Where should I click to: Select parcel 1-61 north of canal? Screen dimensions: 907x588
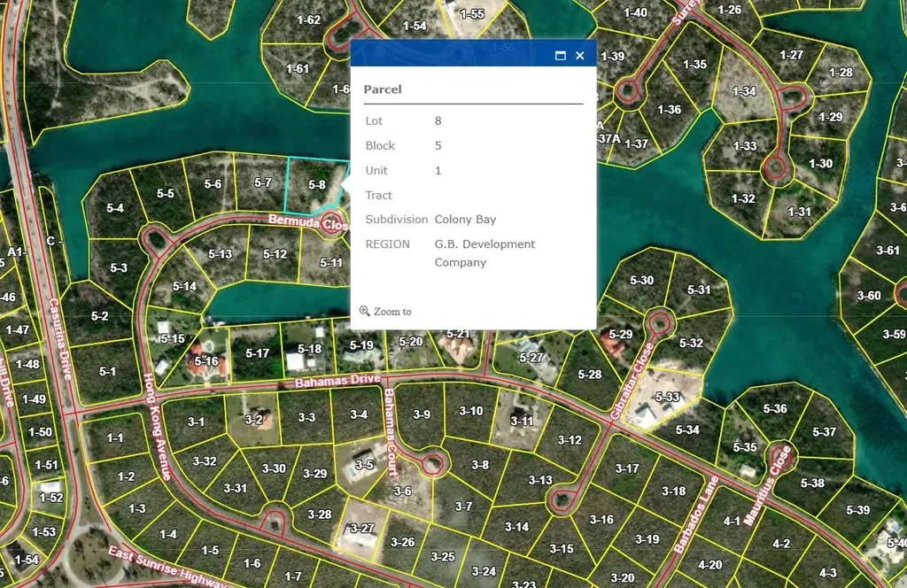298,68
